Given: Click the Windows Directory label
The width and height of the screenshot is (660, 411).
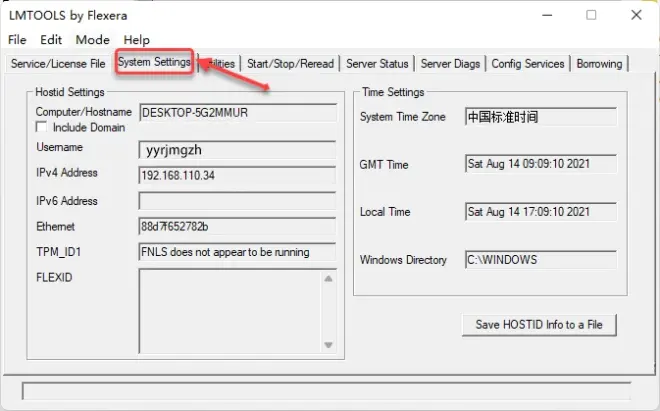Looking at the screenshot, I should [x=403, y=260].
